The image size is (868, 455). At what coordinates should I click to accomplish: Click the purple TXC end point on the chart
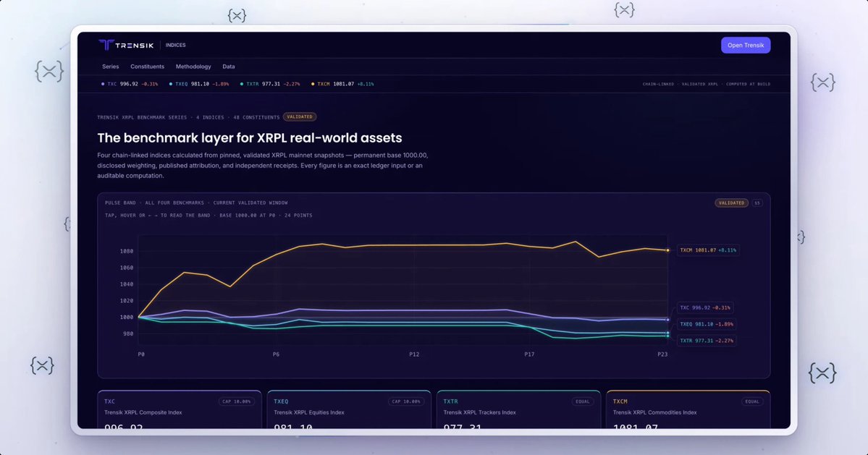click(x=667, y=320)
